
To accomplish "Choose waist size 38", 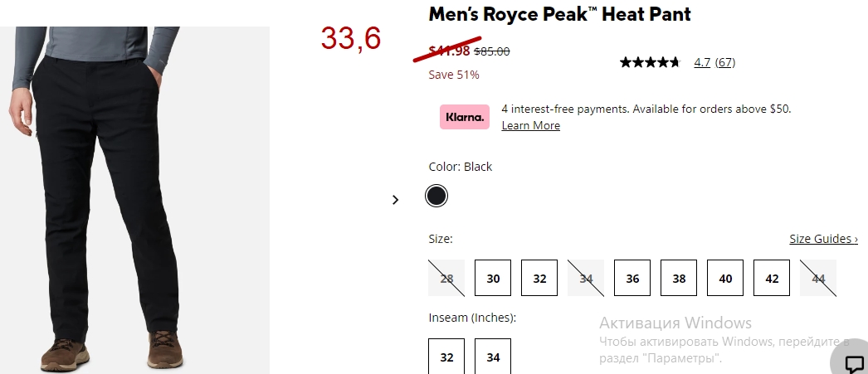I will tap(679, 278).
